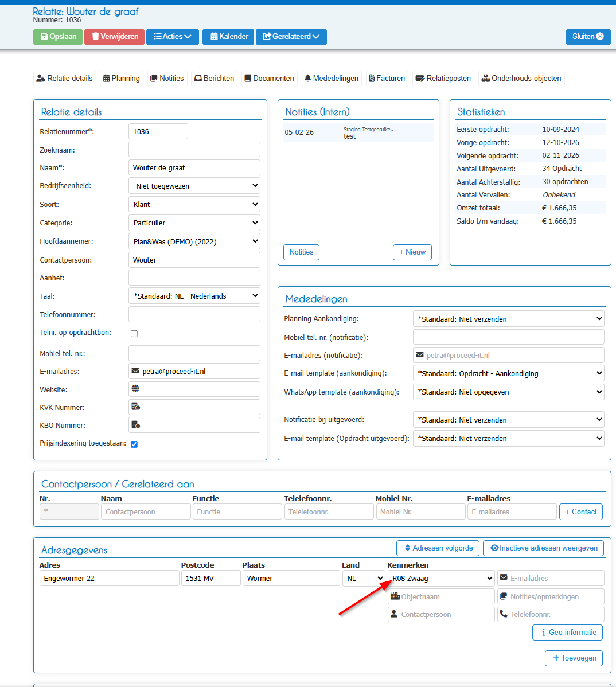Viewport: 616px width, 687px height.
Task: Click the phone icon in address Telelefoonnr. field
Action: pyautogui.click(x=504, y=614)
